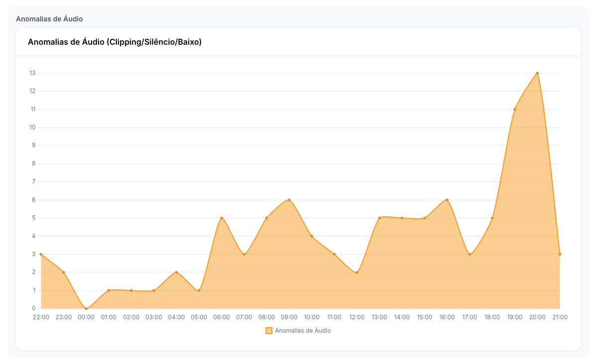Click the 18:00 x-axis label
Image resolution: width=591 pixels, height=364 pixels.
click(x=492, y=317)
